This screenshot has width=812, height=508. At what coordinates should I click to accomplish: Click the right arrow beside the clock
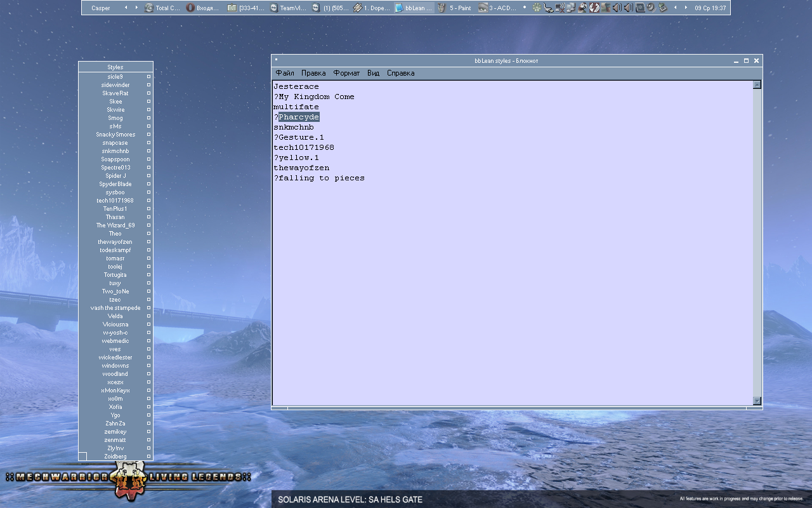pyautogui.click(x=686, y=8)
